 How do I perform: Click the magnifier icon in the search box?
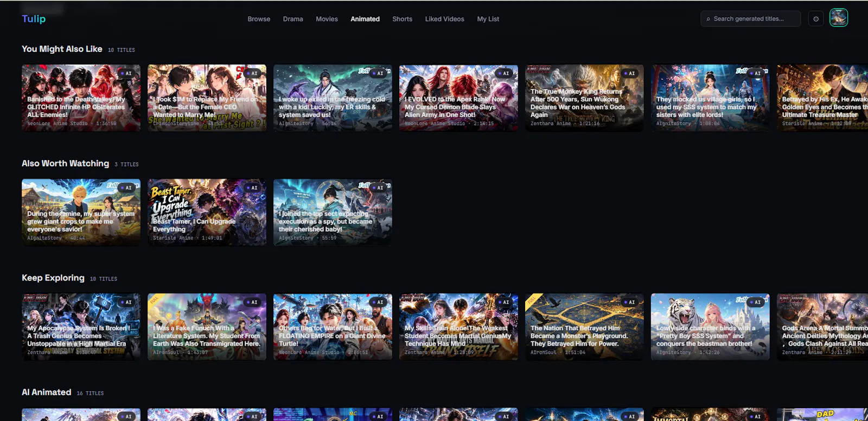point(708,19)
